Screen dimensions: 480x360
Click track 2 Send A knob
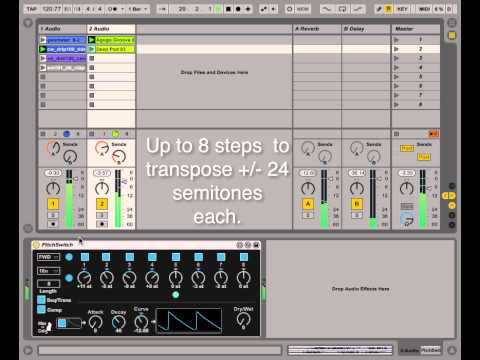pos(102,148)
